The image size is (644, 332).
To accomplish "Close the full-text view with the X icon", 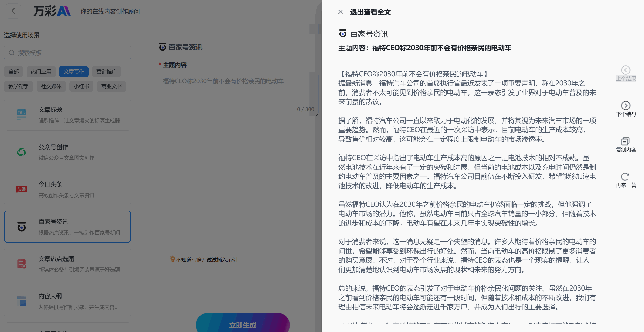I will point(341,12).
